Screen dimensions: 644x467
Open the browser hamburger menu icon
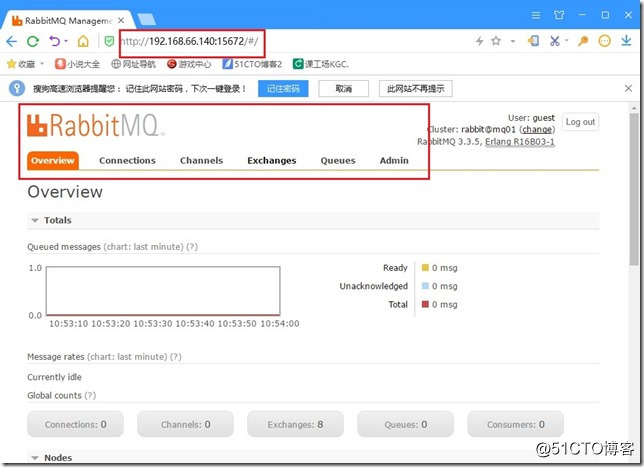pos(536,16)
